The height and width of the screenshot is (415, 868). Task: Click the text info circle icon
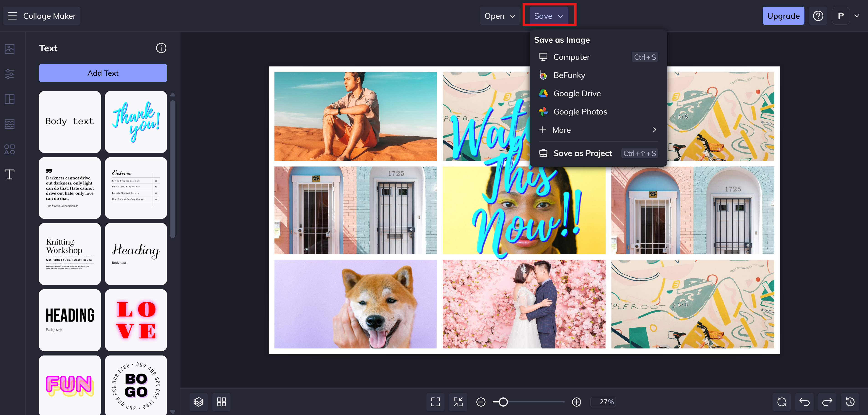tap(161, 48)
